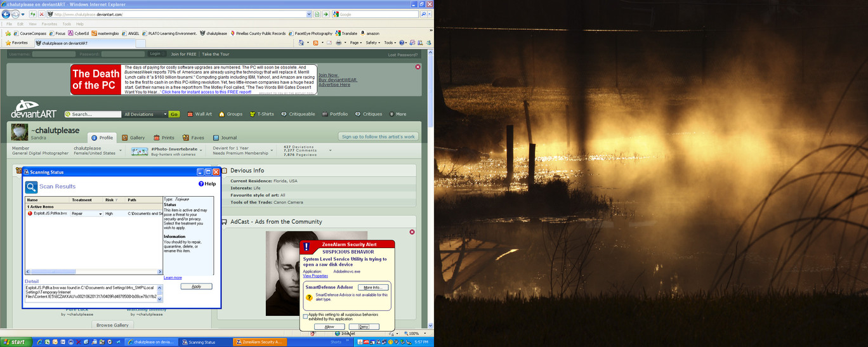Viewport: 868px width, 347px height.
Task: Select the Exploit.JS.Pdfka.bvx row
Action: 93,214
